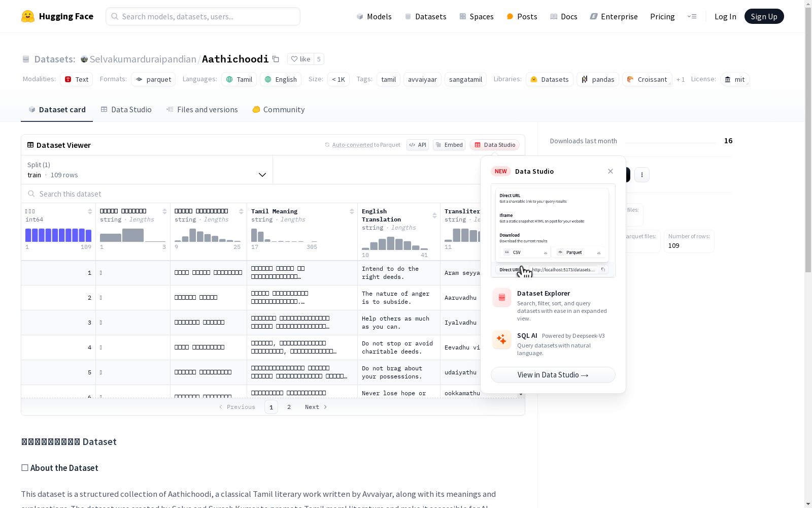The width and height of the screenshot is (812, 508).
Task: Select the avvaiyaar tag
Action: pos(422,79)
